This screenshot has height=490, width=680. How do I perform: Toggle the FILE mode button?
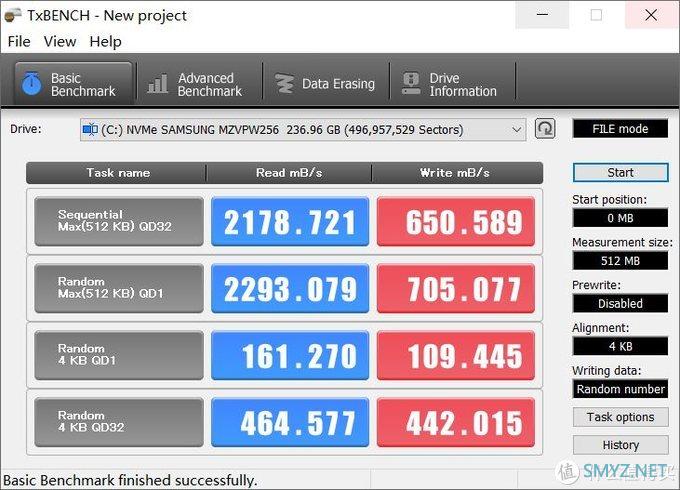[x=620, y=129]
